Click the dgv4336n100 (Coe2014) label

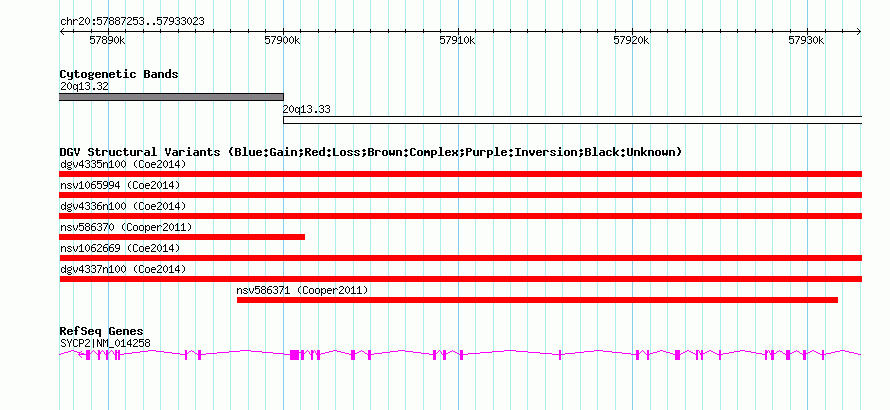coord(123,207)
